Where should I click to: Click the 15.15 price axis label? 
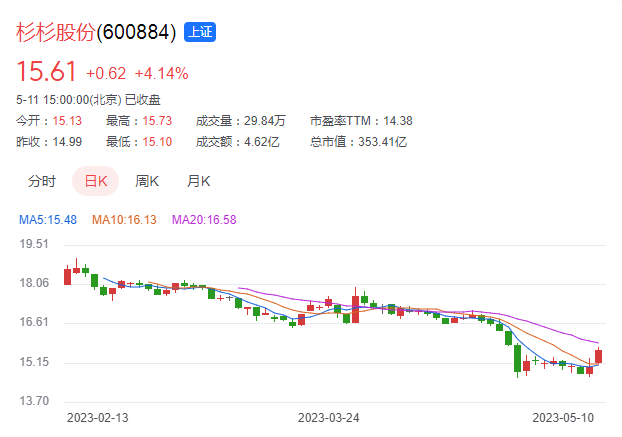(34, 362)
